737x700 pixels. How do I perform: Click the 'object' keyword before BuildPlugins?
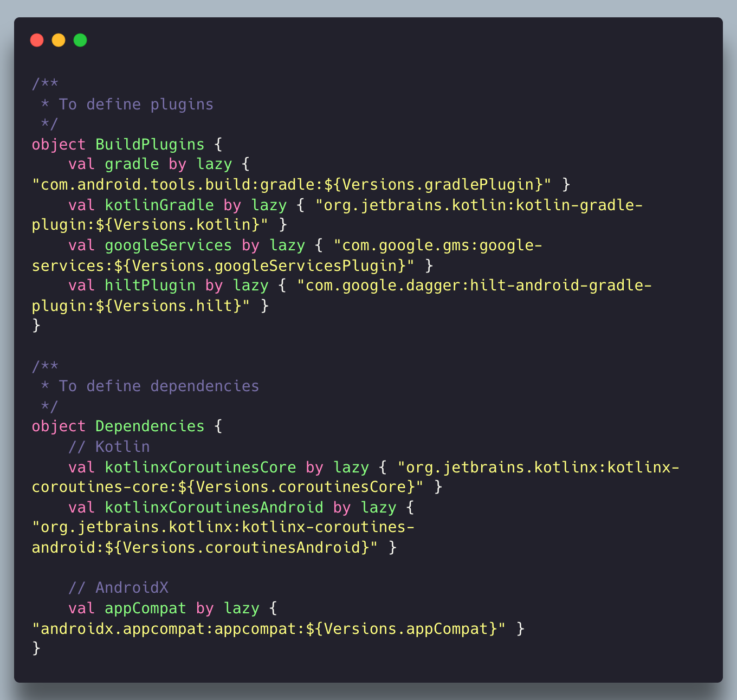(x=59, y=145)
